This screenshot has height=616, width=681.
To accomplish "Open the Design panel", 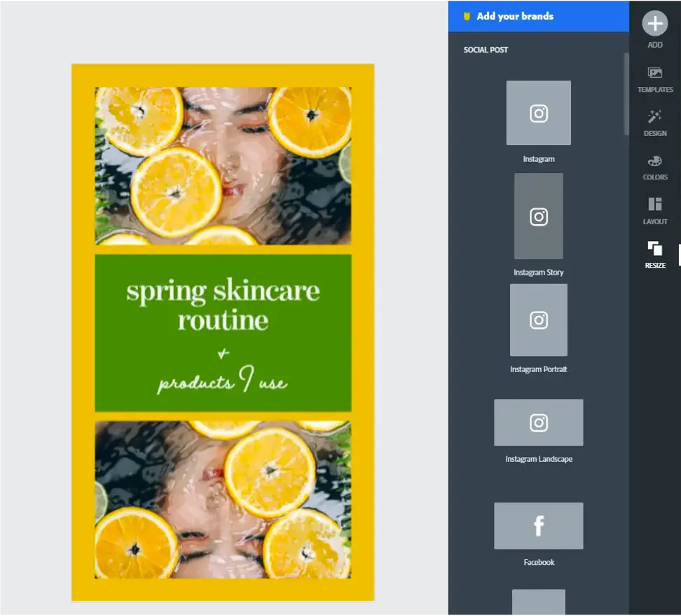I will coord(654,121).
